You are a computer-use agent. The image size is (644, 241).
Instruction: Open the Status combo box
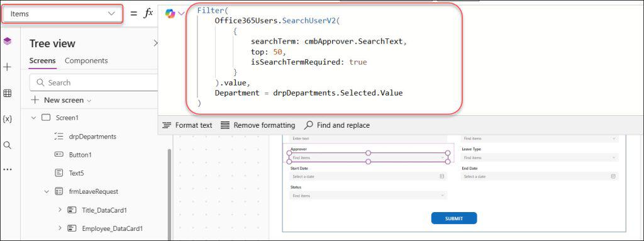click(x=369, y=196)
